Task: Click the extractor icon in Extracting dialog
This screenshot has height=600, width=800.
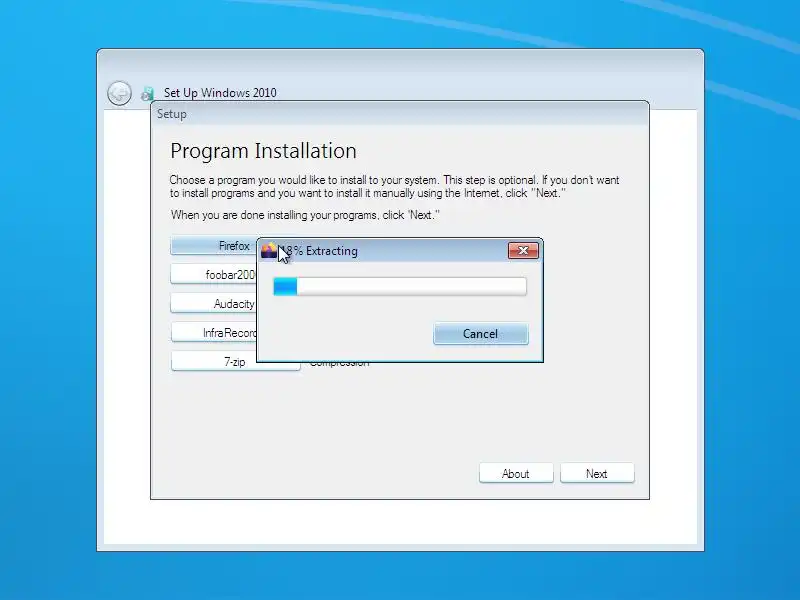Action: (x=269, y=251)
